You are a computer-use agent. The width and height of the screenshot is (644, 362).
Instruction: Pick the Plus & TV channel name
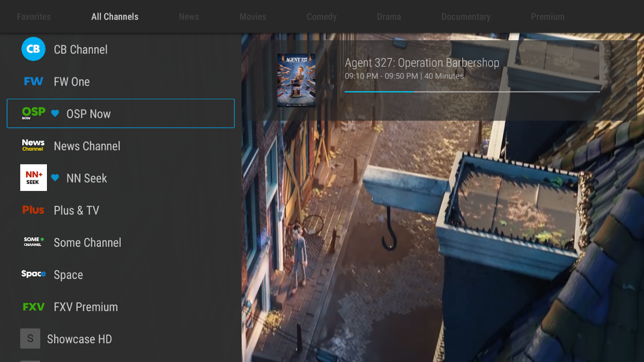click(x=77, y=210)
